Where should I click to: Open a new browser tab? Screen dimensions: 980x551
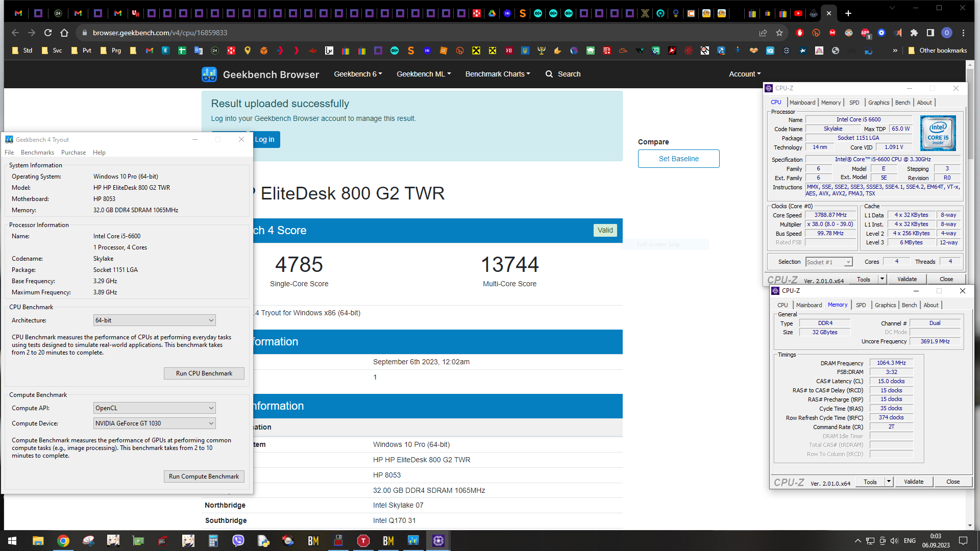tap(848, 13)
